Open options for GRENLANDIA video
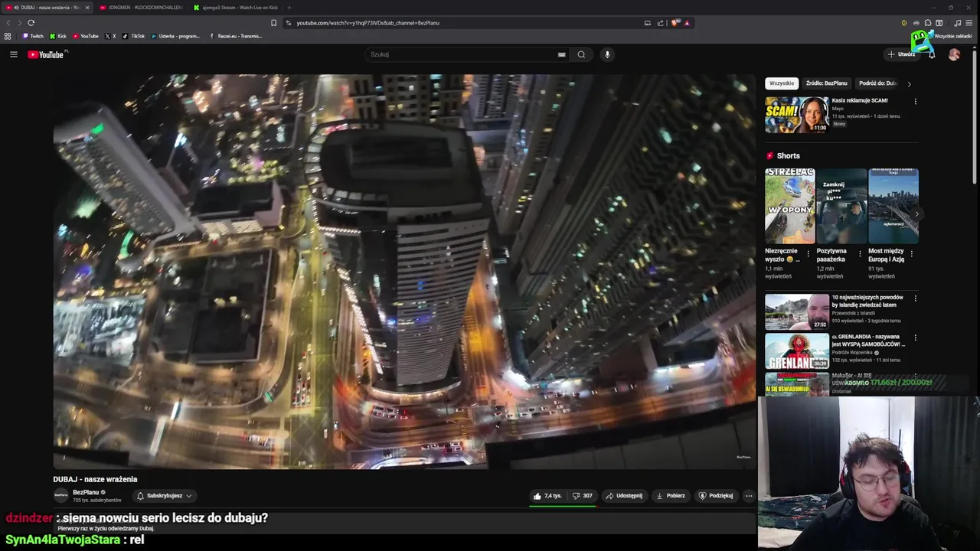The height and width of the screenshot is (551, 980). click(x=915, y=337)
